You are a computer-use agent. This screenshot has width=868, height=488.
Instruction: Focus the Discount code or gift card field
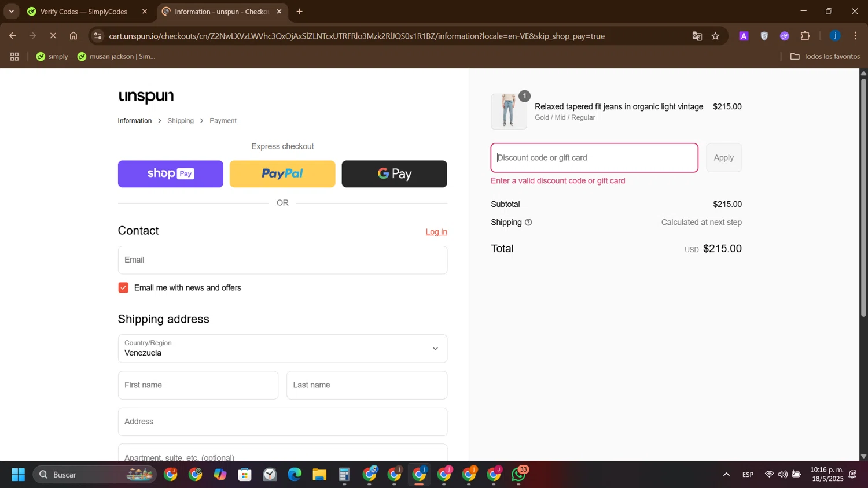[594, 158]
